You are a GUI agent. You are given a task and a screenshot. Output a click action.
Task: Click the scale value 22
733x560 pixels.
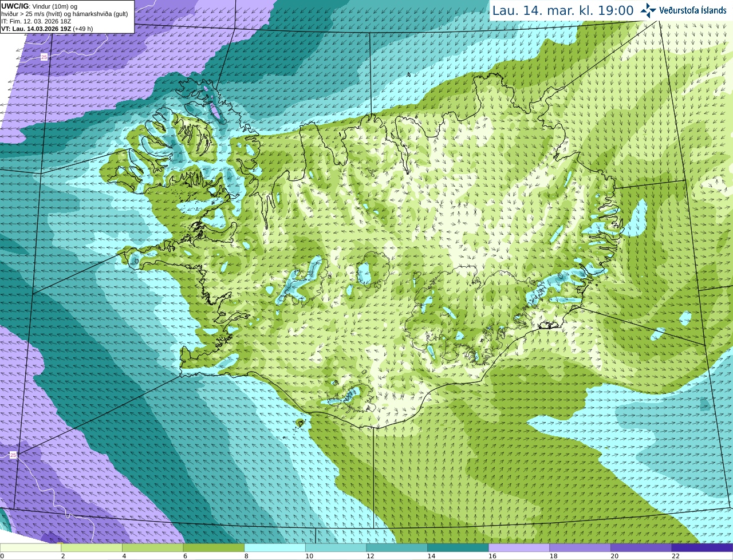(x=676, y=556)
